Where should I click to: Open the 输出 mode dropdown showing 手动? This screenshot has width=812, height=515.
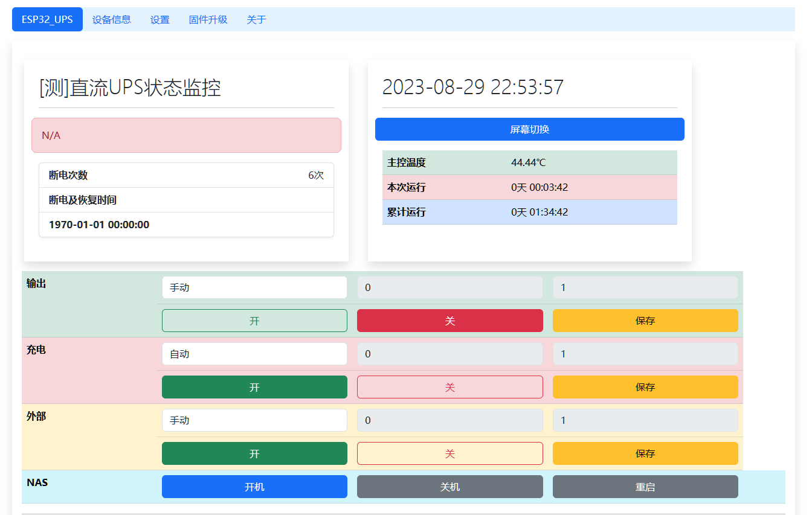[254, 287]
